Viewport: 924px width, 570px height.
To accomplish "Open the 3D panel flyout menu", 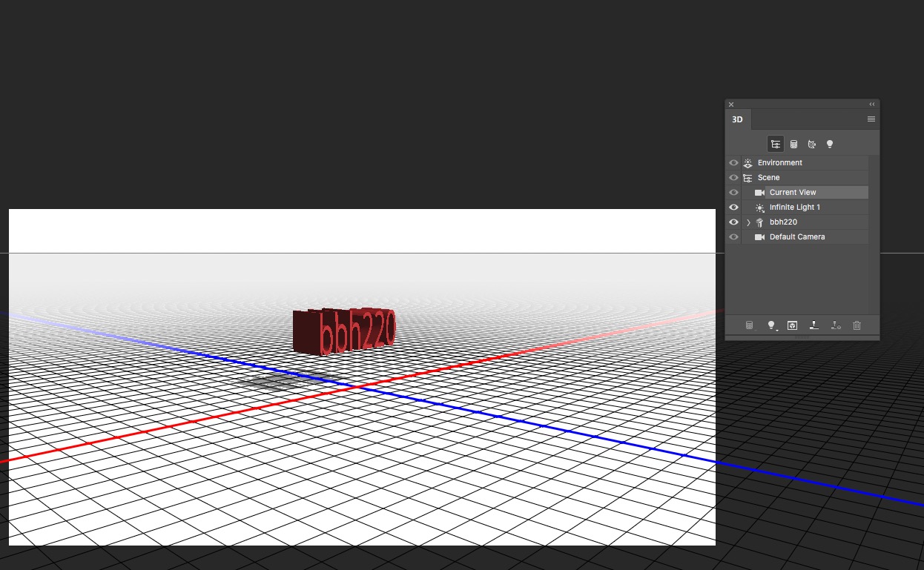I will point(871,119).
